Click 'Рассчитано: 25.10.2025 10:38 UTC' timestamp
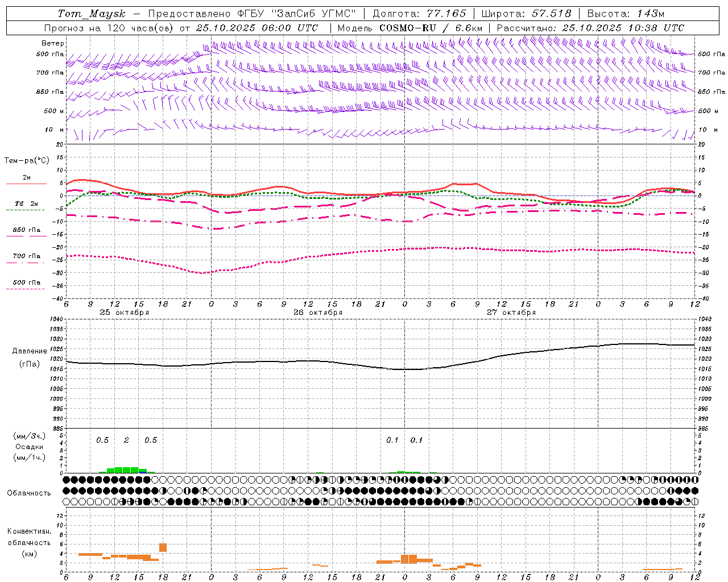 [x=590, y=28]
